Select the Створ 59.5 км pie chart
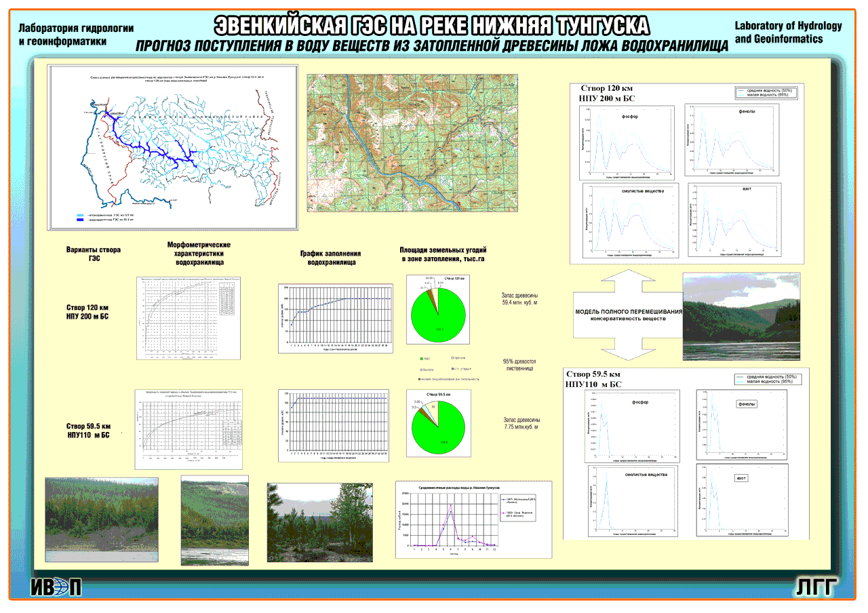 pos(438,423)
